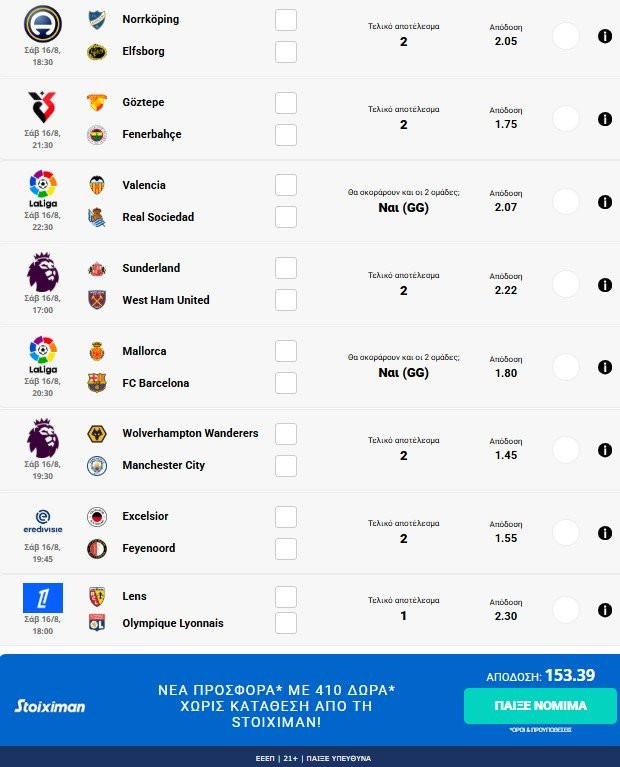Click the ΠΑΙΞΕ ΝΟΜΙΜΑ button
The image size is (620, 767).
(x=540, y=706)
